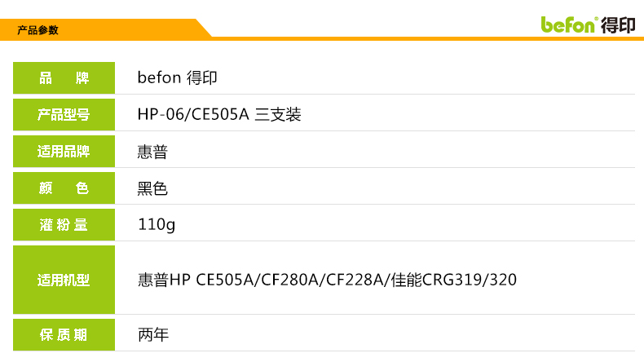This screenshot has height=362, width=644.
Task: Select the 惠普 applicable brand value
Action: [x=152, y=152]
